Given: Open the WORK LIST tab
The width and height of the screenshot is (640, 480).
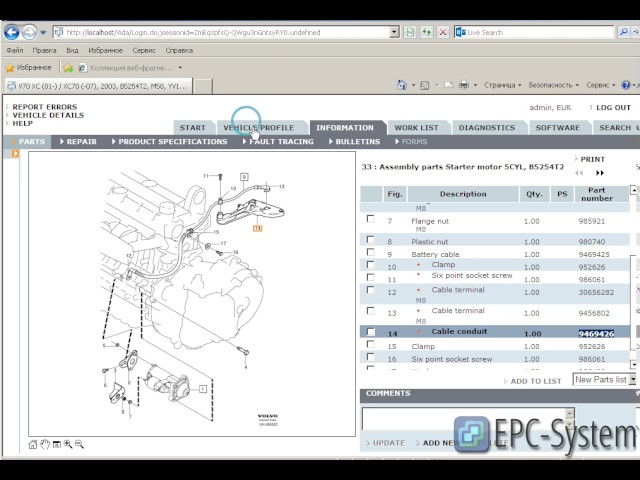Looking at the screenshot, I should (x=416, y=128).
